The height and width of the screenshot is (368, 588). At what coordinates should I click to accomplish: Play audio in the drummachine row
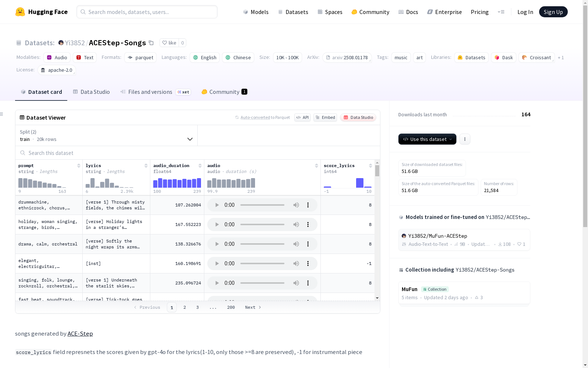(x=217, y=205)
